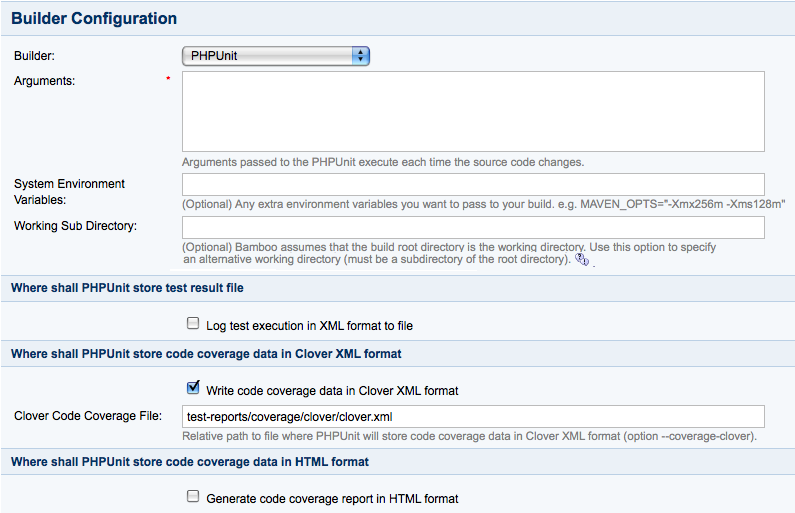Enable Log test execution in XML checkbox
This screenshot has width=795, height=513.
click(x=193, y=323)
